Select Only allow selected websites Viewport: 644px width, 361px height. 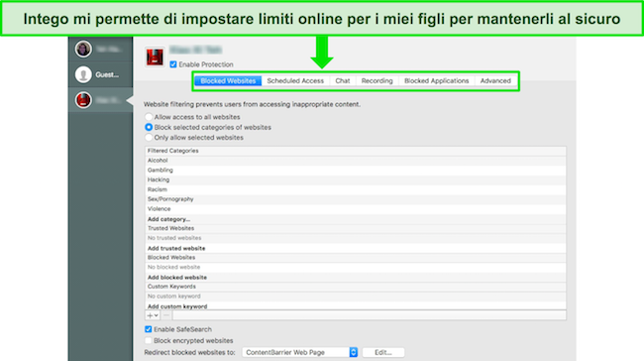point(149,138)
